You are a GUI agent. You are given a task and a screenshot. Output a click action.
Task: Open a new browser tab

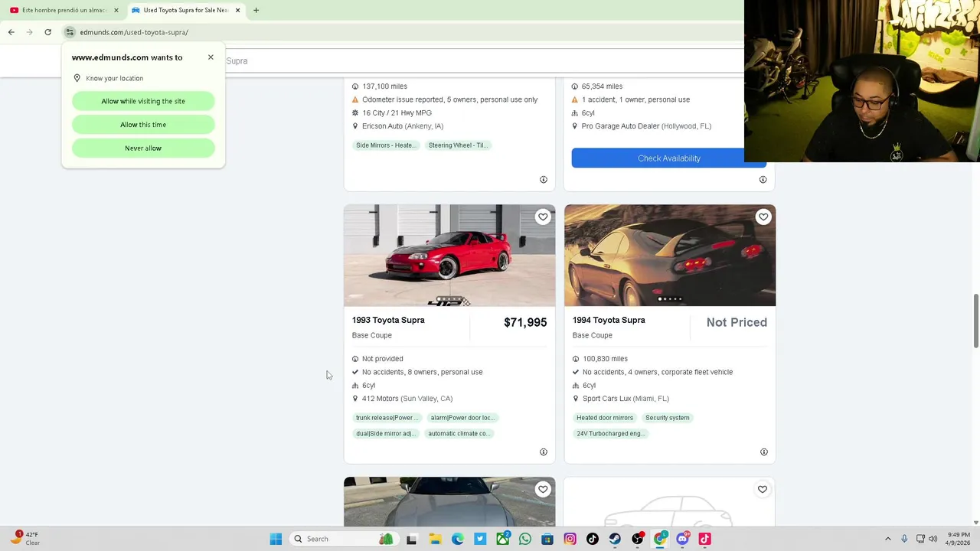(256, 10)
